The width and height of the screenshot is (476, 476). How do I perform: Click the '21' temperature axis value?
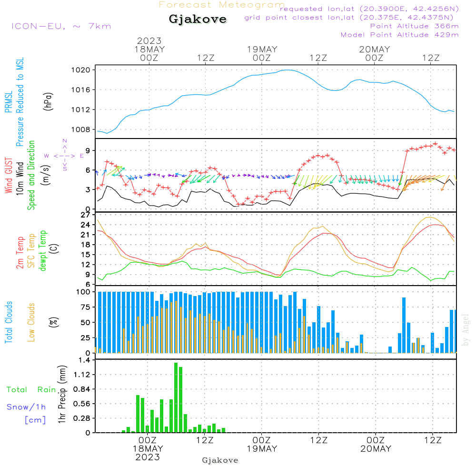86,235
